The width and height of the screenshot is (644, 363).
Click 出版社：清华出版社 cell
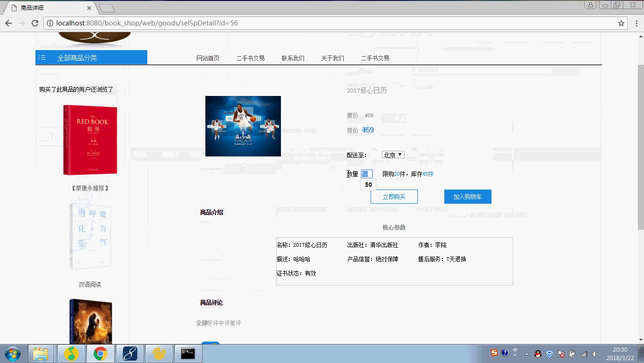pyautogui.click(x=373, y=245)
